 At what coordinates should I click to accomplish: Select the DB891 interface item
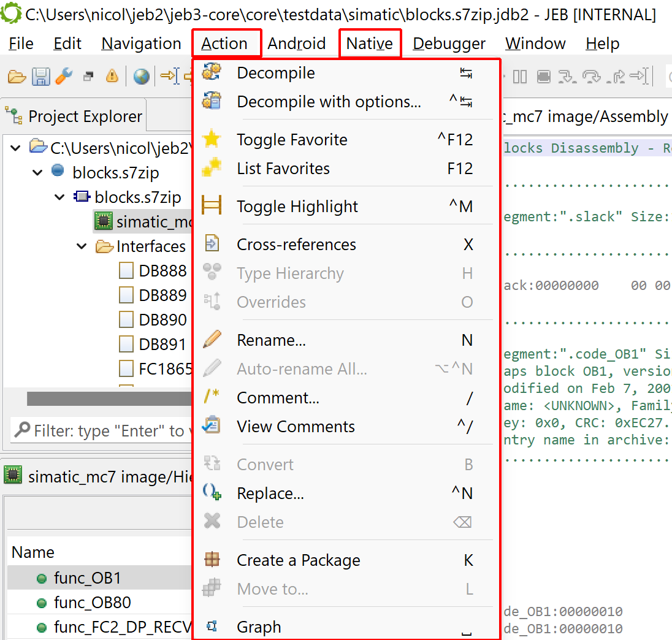[153, 344]
